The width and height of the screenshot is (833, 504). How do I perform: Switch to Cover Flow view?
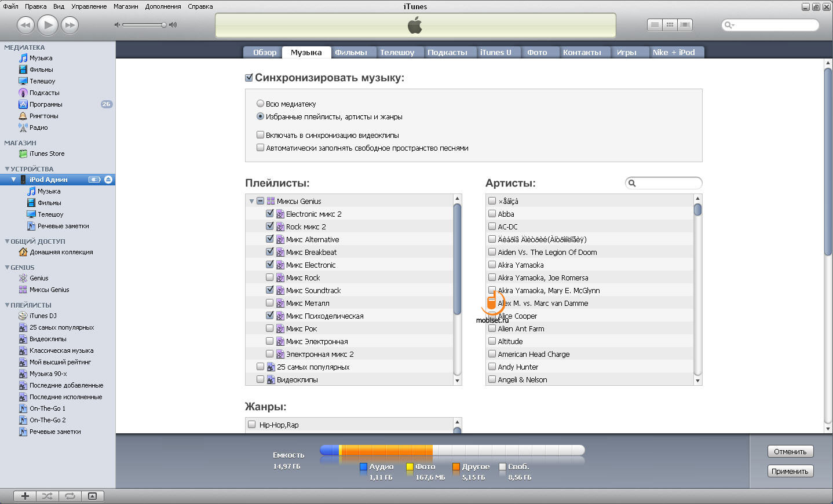point(685,25)
